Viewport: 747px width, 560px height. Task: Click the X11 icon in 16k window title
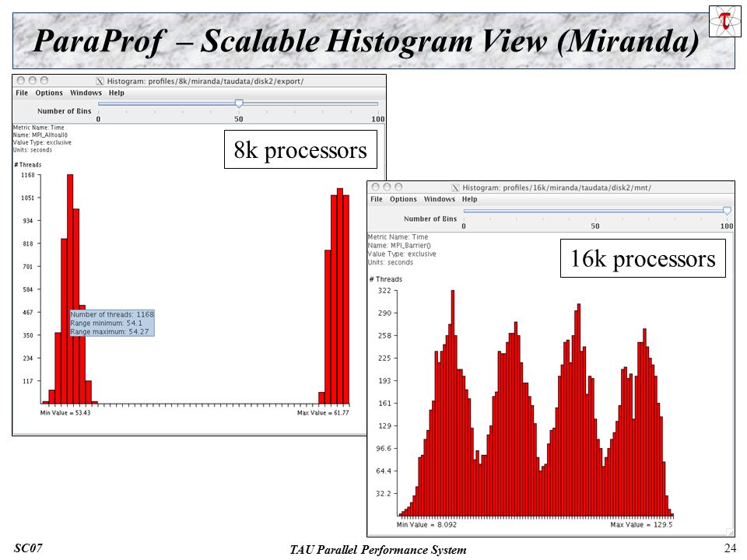455,188
